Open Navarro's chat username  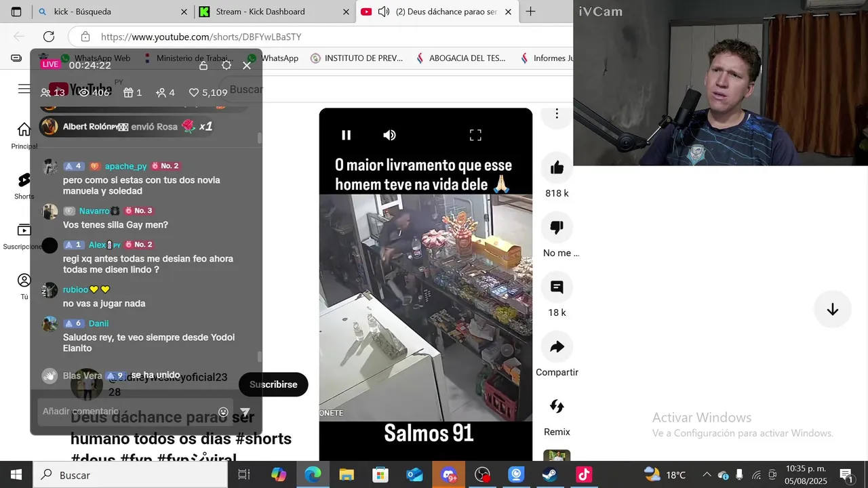pos(94,211)
